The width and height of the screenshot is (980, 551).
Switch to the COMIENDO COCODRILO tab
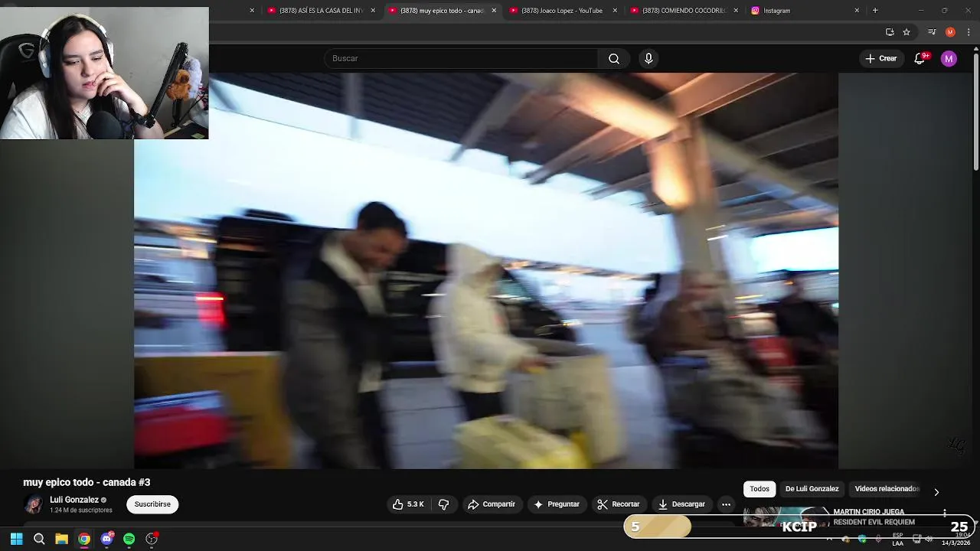(x=684, y=11)
